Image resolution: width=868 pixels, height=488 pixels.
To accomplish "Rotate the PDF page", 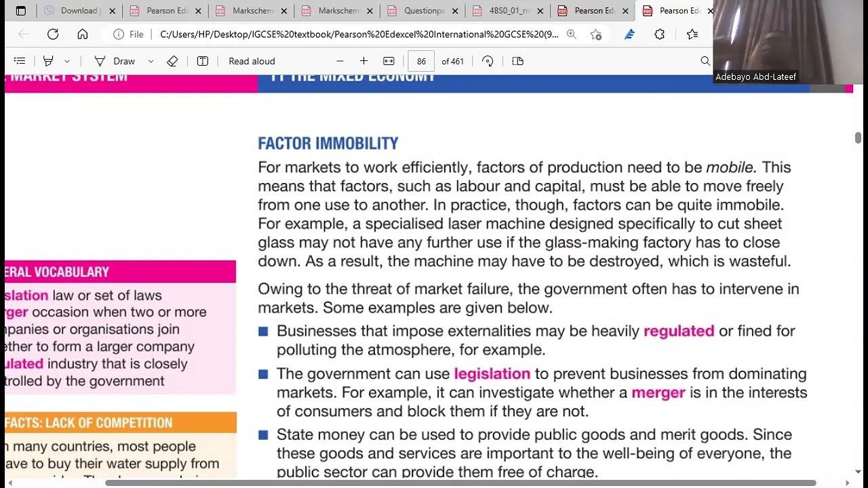I will tap(488, 61).
